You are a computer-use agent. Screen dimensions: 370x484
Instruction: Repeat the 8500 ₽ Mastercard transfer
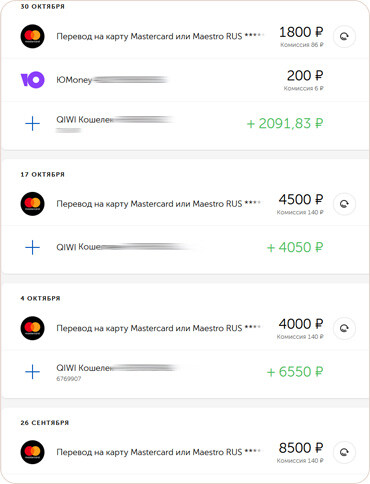click(344, 452)
